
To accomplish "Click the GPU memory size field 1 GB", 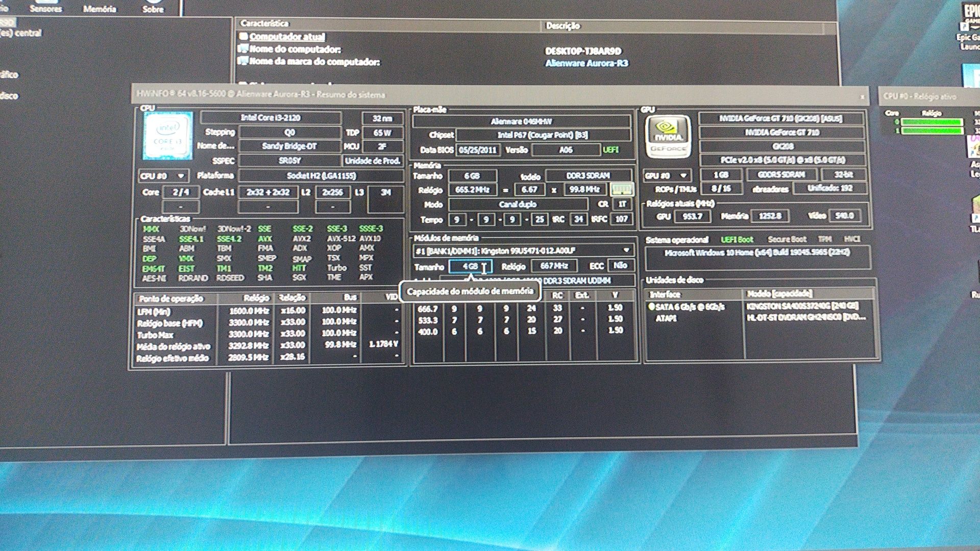I will point(721,175).
